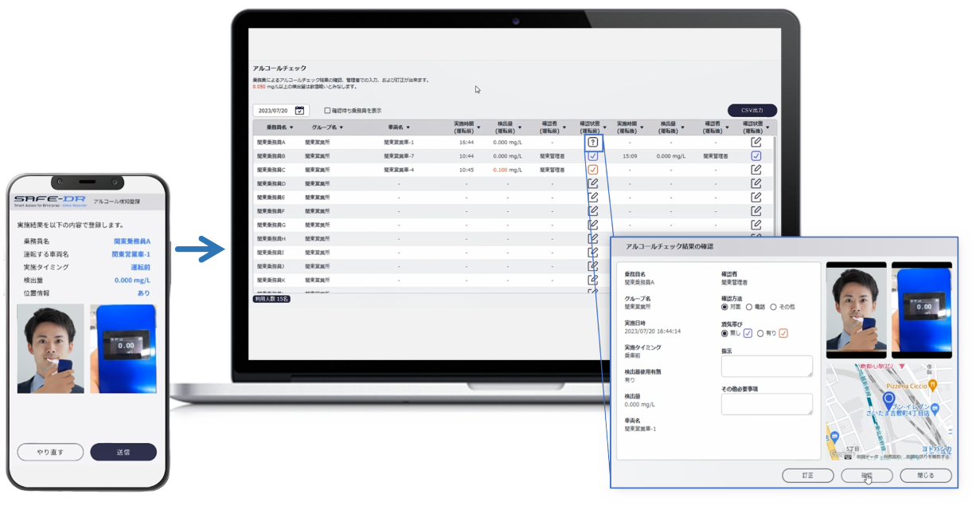980x510 pixels.
Task: Select 電話 as the confirmation method
Action: click(x=749, y=307)
